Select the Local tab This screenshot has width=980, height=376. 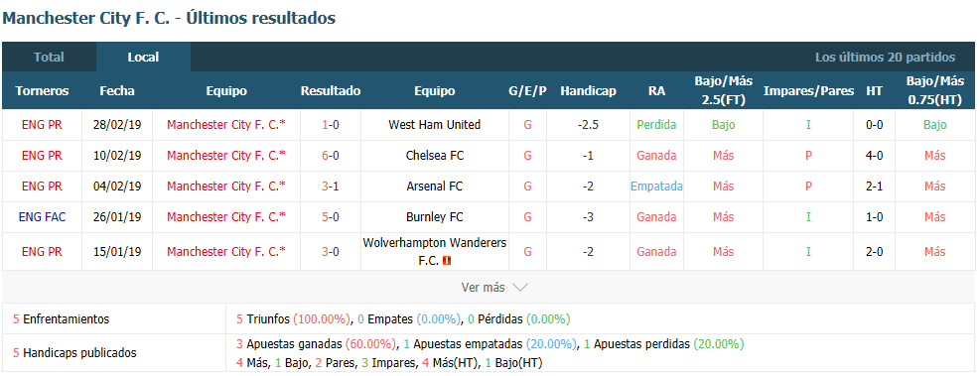click(143, 57)
